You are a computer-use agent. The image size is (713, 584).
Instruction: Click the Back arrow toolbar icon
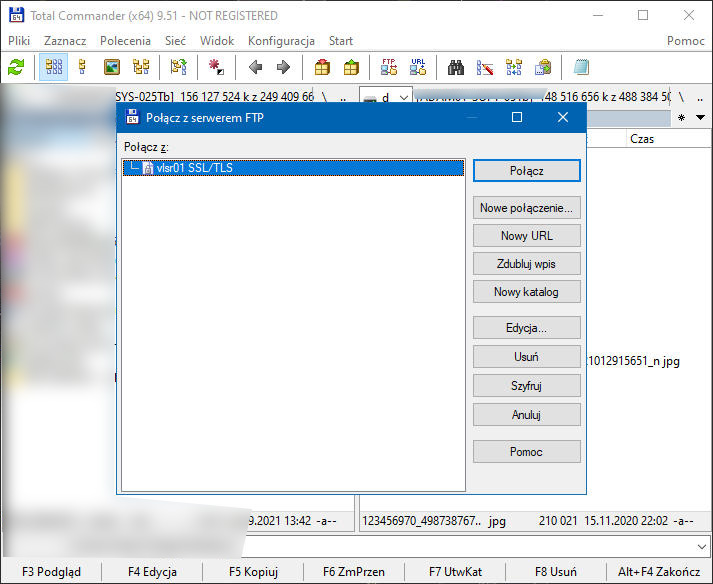255,67
